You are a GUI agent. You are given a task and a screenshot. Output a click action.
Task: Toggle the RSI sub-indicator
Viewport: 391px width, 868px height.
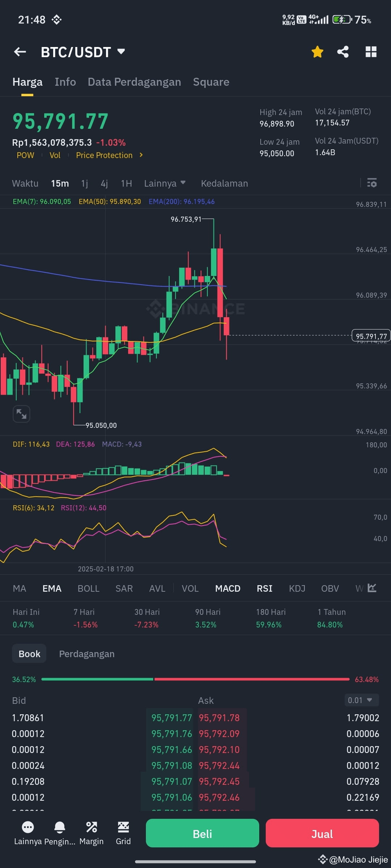pos(265,588)
